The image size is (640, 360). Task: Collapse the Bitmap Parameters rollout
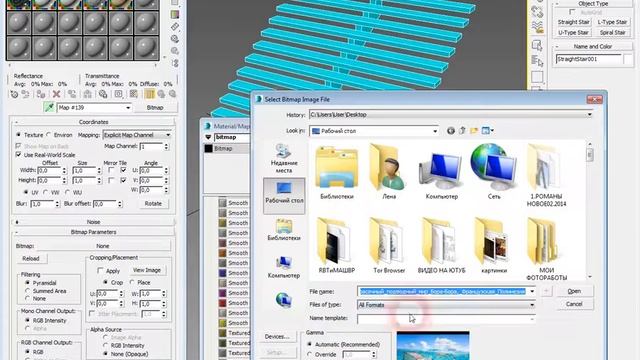[93, 231]
